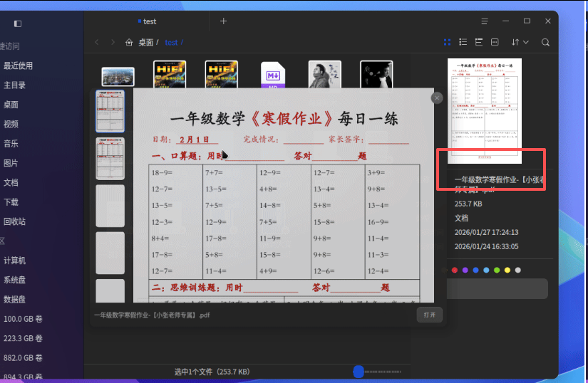Open the hamburger main menu
Viewport: 588px width, 383px height.
pos(485,21)
